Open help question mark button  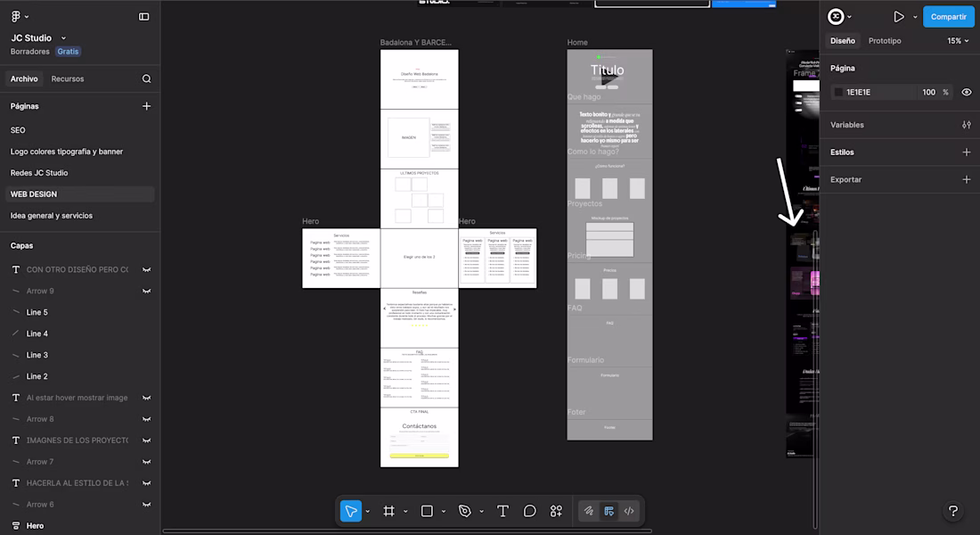(953, 511)
